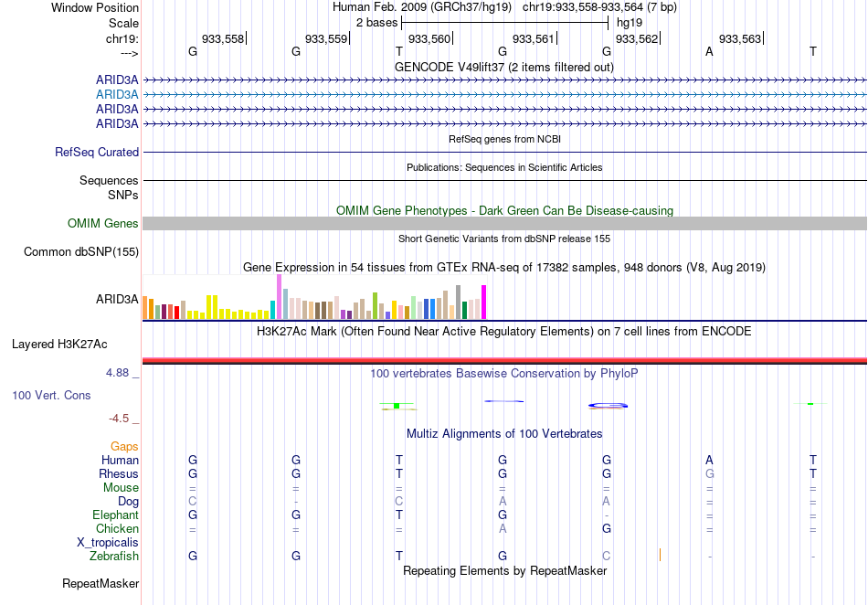Click ARID3A label beside the expression bar chart

pos(117,300)
